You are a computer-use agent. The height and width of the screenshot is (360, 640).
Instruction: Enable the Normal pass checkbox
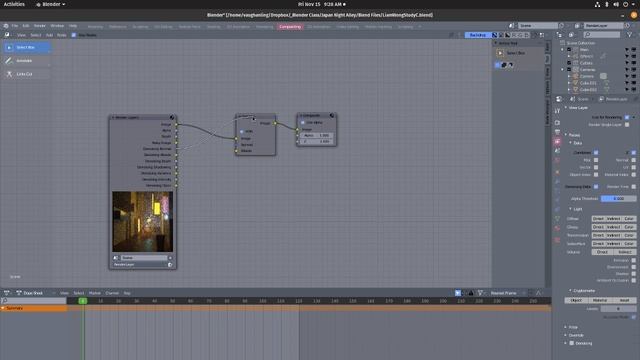(x=633, y=160)
